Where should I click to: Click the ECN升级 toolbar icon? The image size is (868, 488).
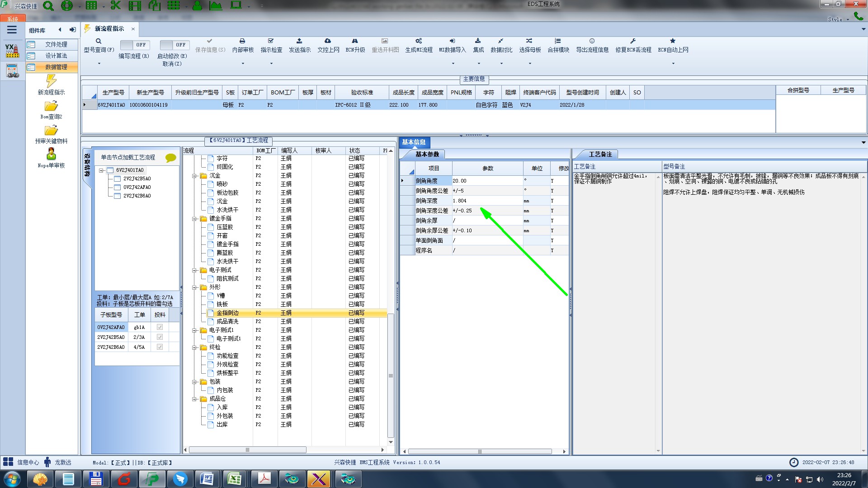[355, 41]
